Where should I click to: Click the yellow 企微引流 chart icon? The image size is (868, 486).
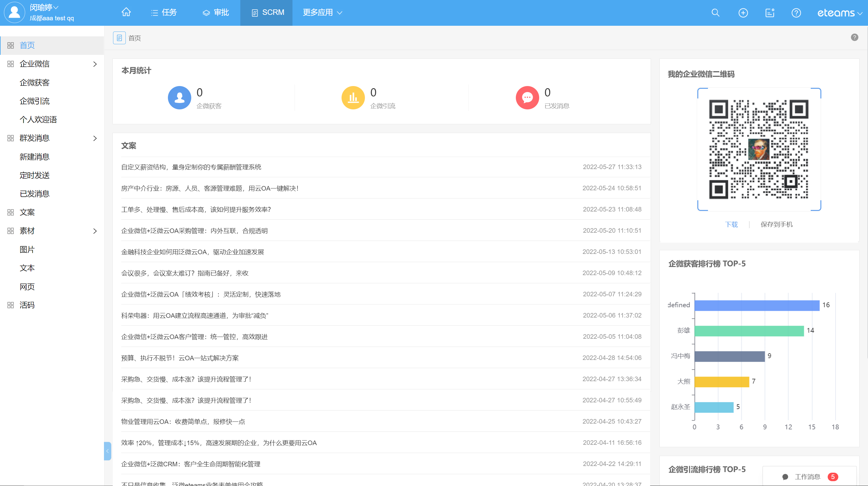(353, 98)
